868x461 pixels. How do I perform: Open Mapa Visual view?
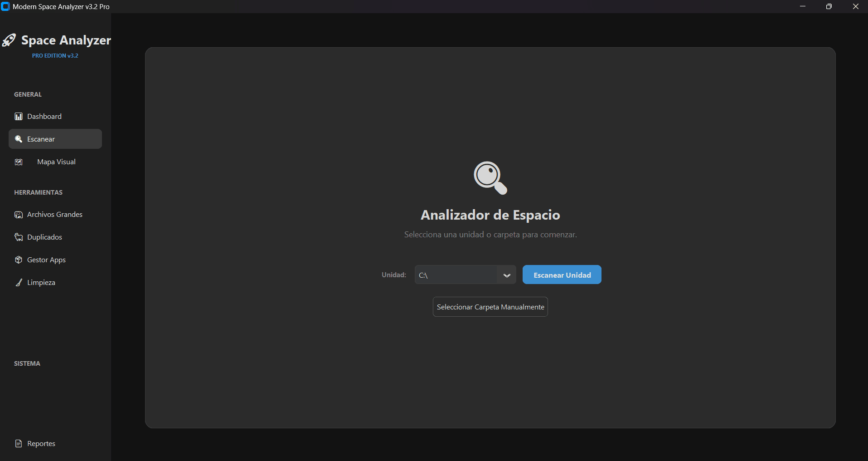click(55, 162)
